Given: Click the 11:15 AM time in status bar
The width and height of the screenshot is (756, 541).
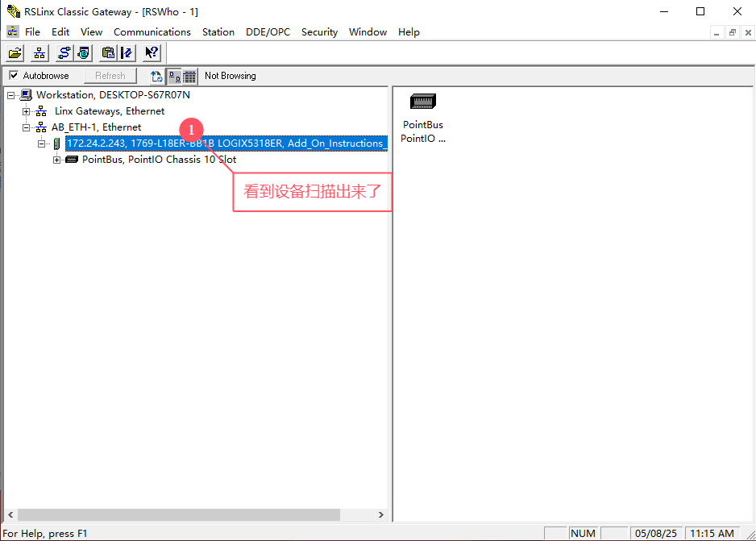Looking at the screenshot, I should coord(712,533).
